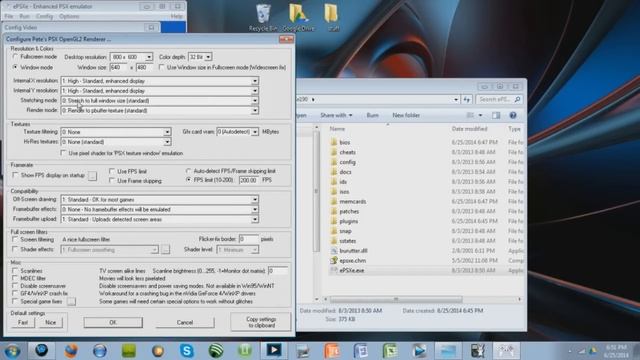Click the Fast default settings button

23,322
